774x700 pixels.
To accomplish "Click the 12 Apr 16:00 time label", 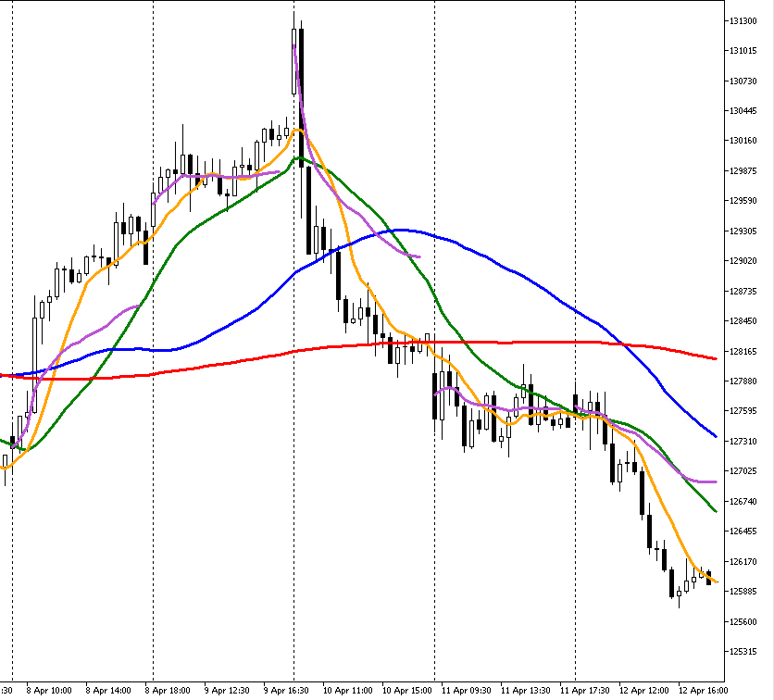I will pos(703,690).
